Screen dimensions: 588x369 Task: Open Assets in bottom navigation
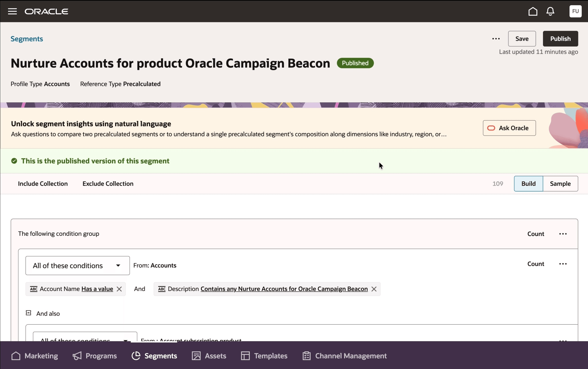click(209, 356)
